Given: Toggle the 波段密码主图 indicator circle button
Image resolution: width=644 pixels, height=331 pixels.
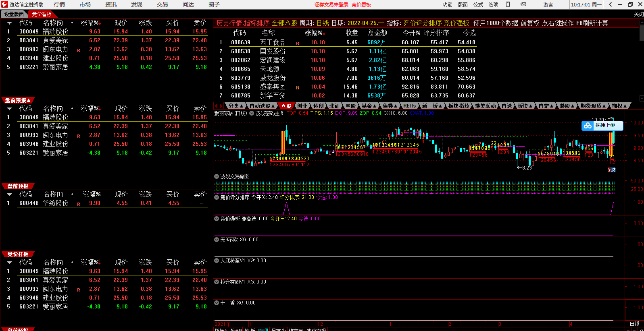Looking at the screenshot, I should pos(252,113).
